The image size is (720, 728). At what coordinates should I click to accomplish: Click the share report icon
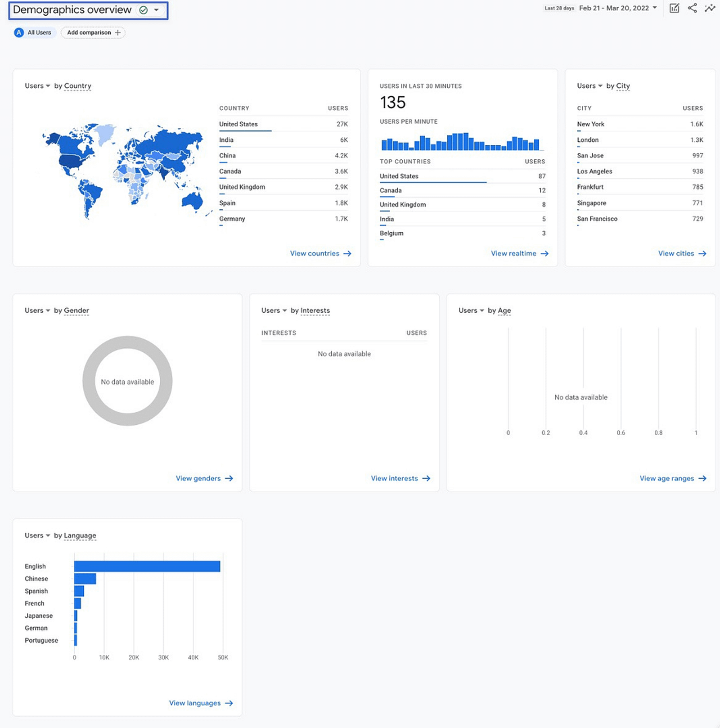692,8
